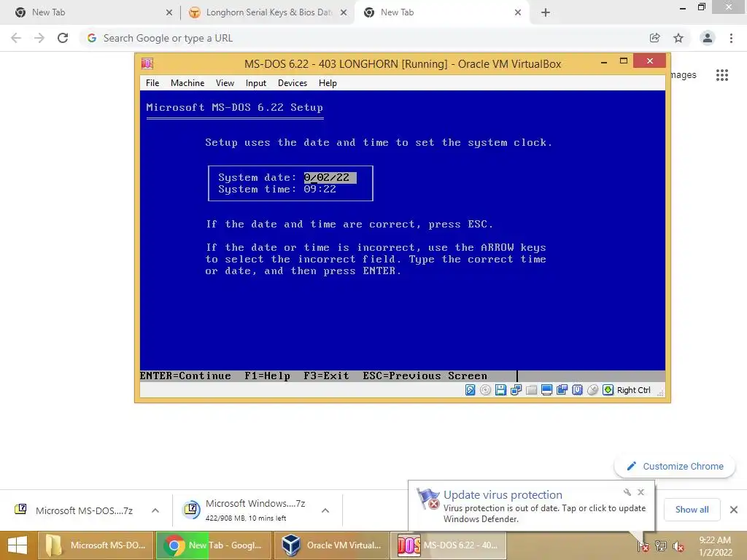Click the Customize Chrome button
The height and width of the screenshot is (560, 747).
pos(675,466)
